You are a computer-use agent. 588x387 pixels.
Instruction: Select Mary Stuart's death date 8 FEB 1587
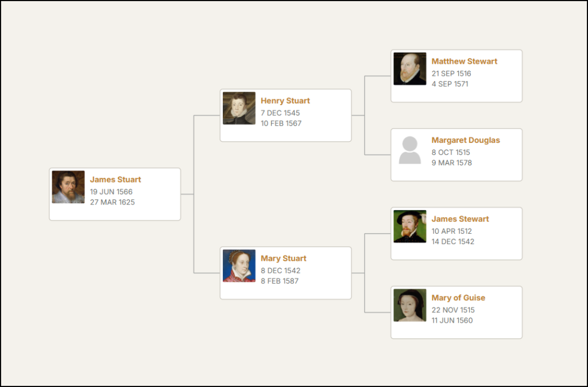tap(280, 281)
